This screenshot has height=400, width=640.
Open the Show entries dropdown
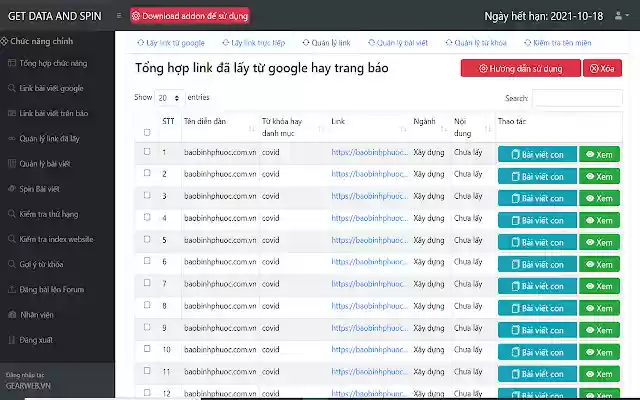coord(169,98)
